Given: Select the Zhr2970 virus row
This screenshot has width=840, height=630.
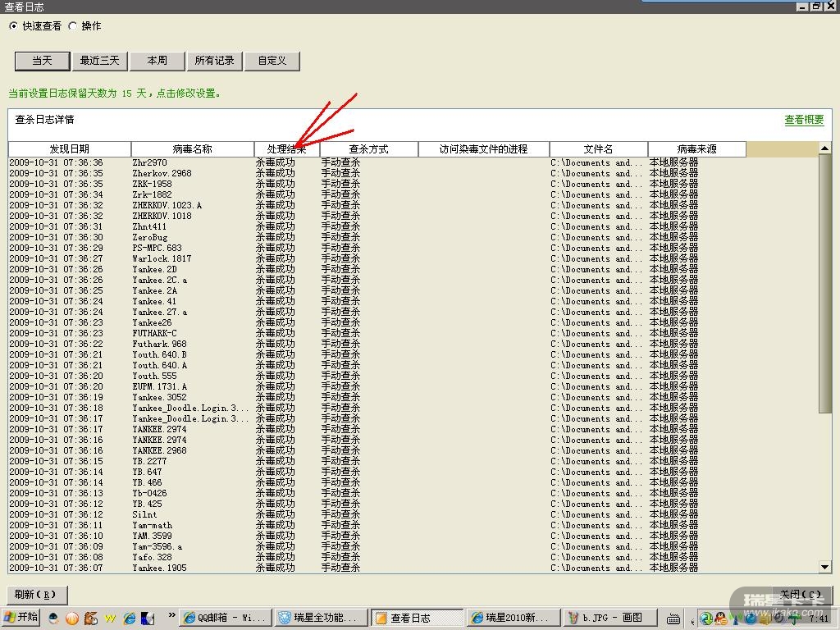Looking at the screenshot, I should click(377, 162).
